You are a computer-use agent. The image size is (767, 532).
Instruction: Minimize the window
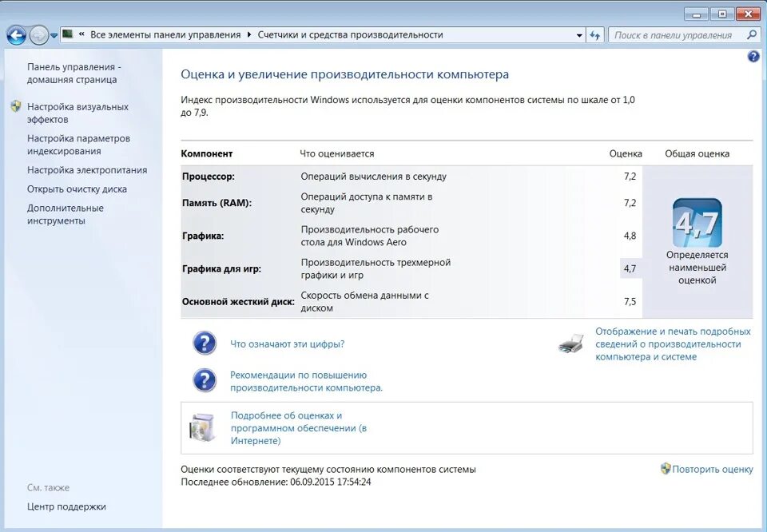coord(697,14)
